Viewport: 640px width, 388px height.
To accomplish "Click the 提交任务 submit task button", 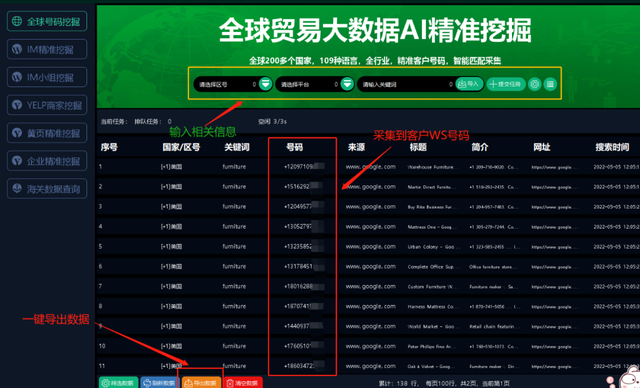I will 506,84.
